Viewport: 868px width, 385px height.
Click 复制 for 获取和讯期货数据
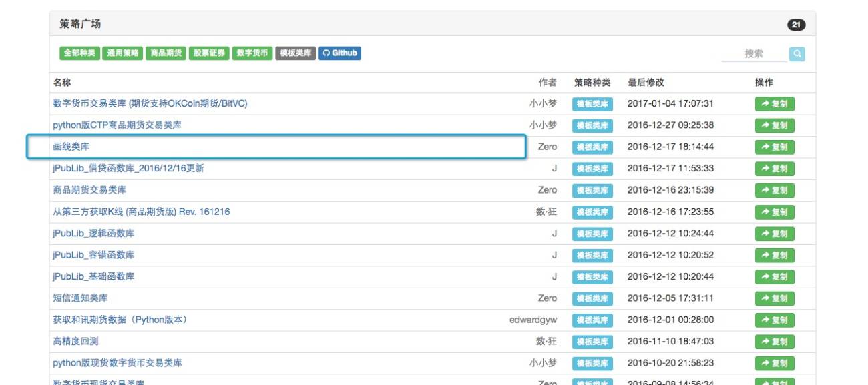(x=775, y=320)
